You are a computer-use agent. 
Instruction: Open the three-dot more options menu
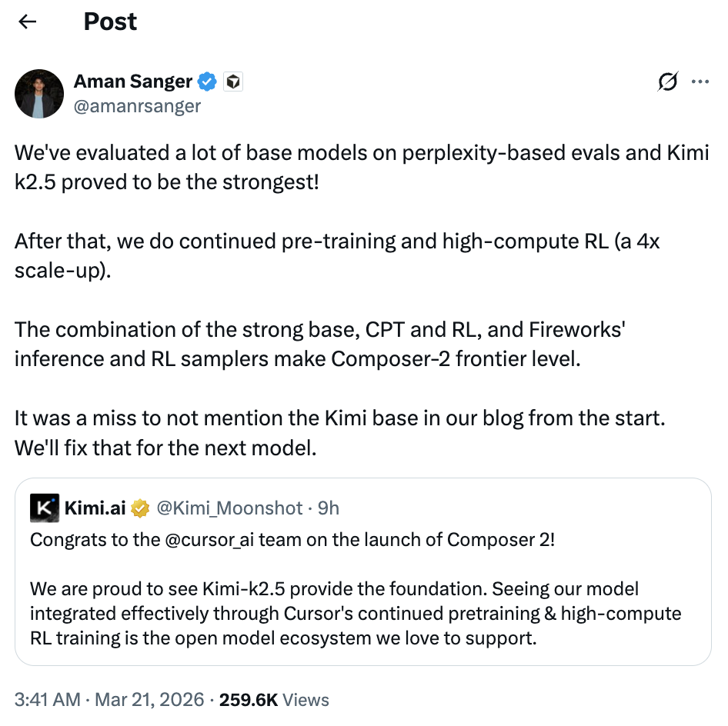point(700,82)
